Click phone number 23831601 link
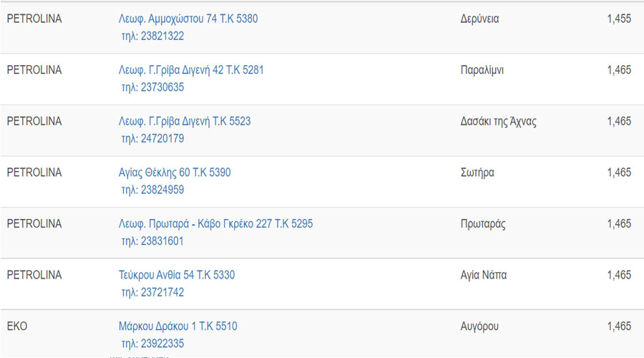This screenshot has height=358, width=644. click(152, 241)
